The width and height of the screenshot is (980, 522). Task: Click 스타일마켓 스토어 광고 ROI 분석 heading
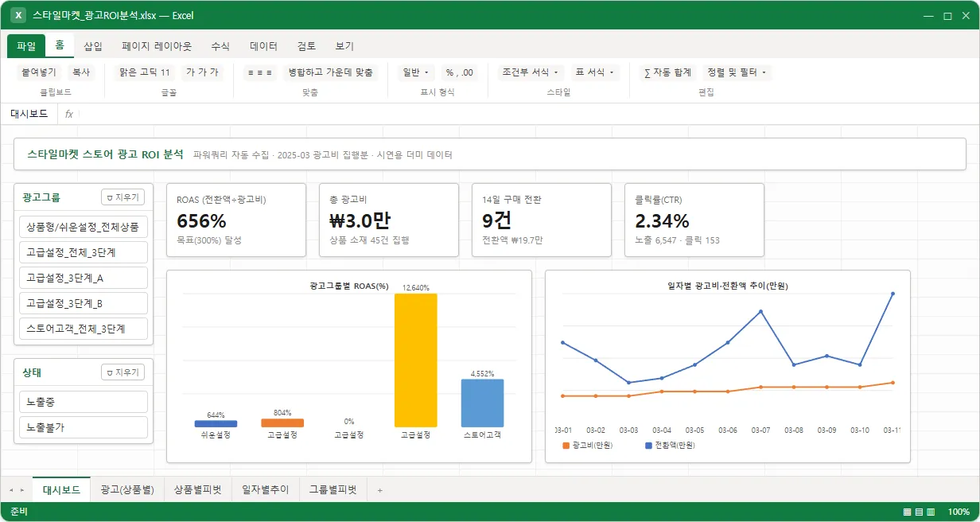coord(105,154)
